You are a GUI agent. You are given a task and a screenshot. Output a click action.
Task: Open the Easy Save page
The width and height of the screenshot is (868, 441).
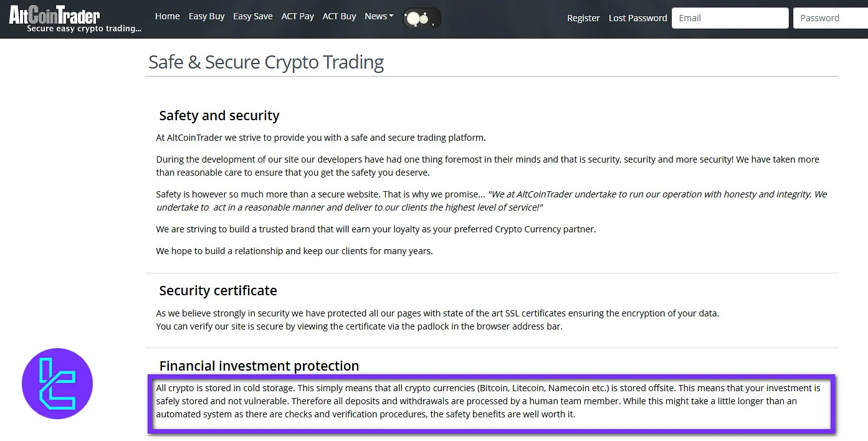[252, 16]
